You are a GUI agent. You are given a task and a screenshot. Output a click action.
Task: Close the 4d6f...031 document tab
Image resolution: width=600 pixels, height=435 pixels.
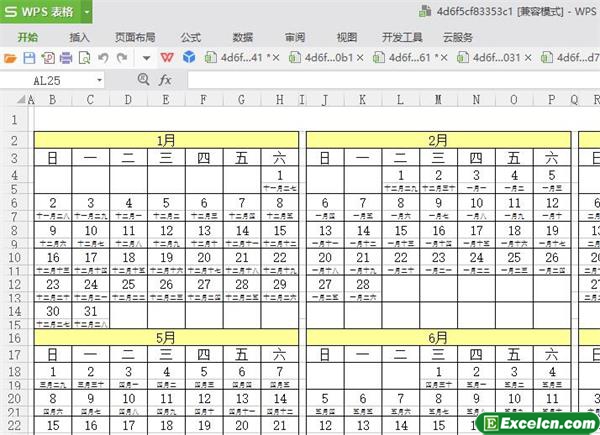click(x=528, y=58)
